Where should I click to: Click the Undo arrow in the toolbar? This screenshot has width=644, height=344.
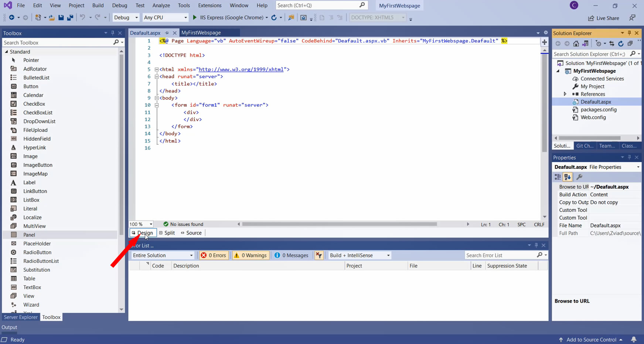point(82,17)
